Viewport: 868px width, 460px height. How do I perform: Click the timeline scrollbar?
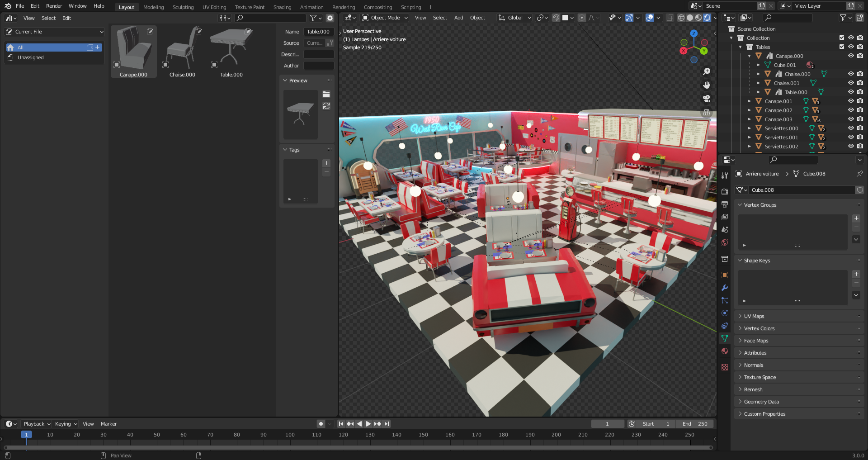pos(357,447)
